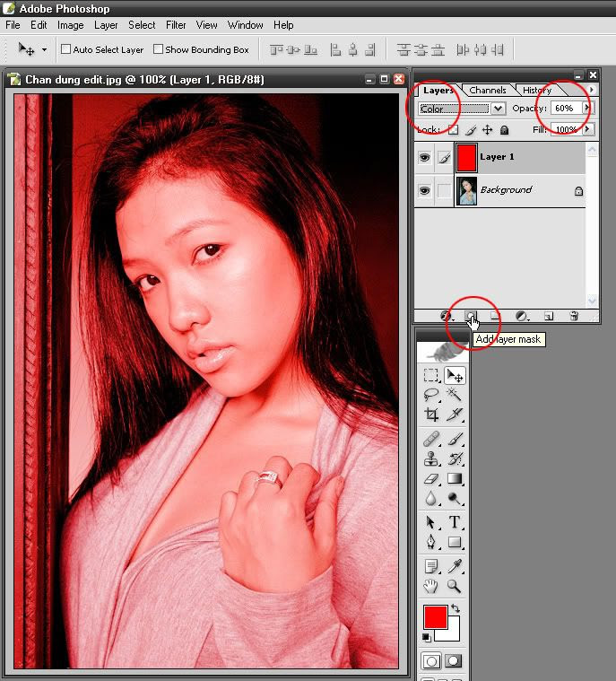Select the Crop tool
This screenshot has width=616, height=681.
pos(430,415)
